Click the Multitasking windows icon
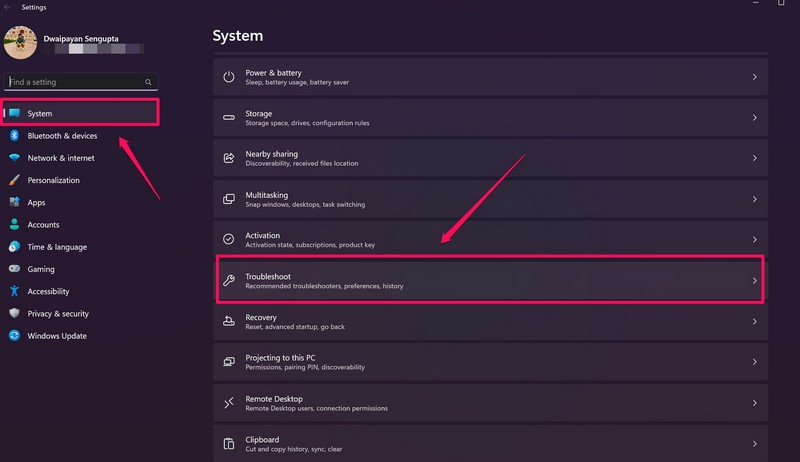Screen dimensions: 800x462 [229, 199]
